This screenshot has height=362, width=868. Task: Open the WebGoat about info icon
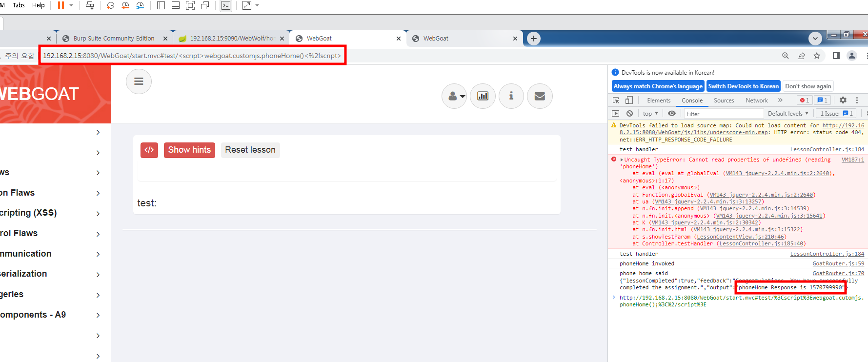511,96
